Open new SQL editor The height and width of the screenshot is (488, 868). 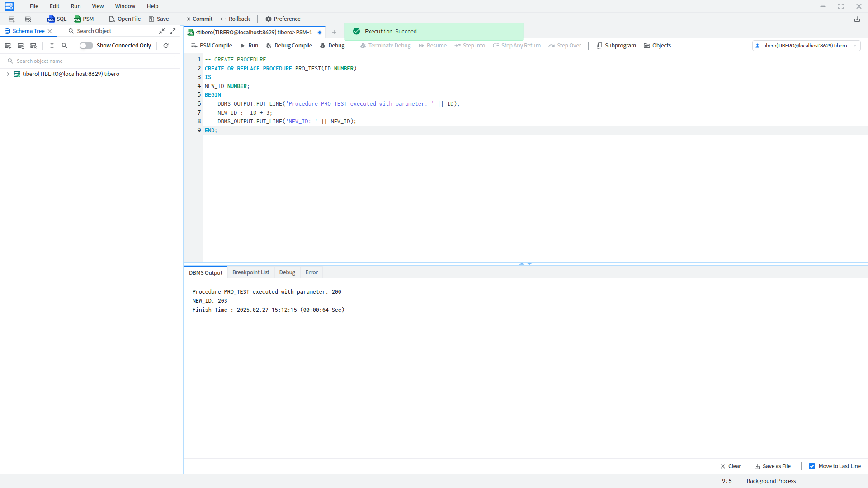57,19
